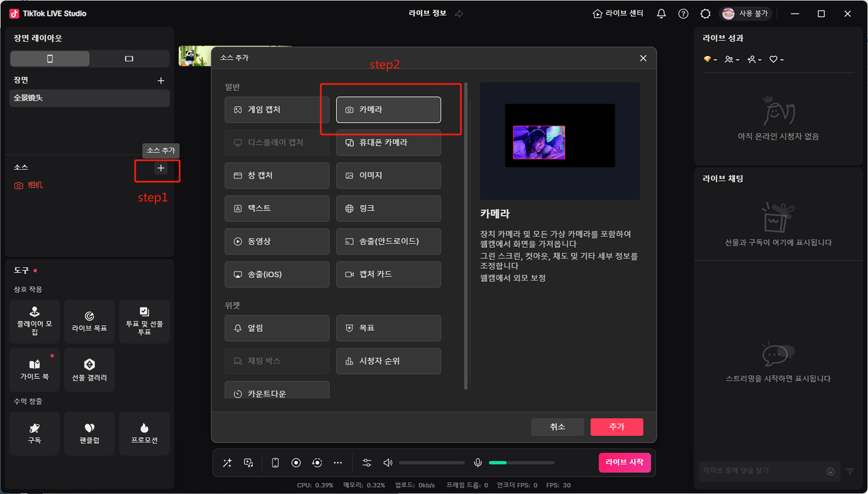Viewport: 868px width, 494px height.
Task: Open 플레이어 모집 tool
Action: (35, 321)
